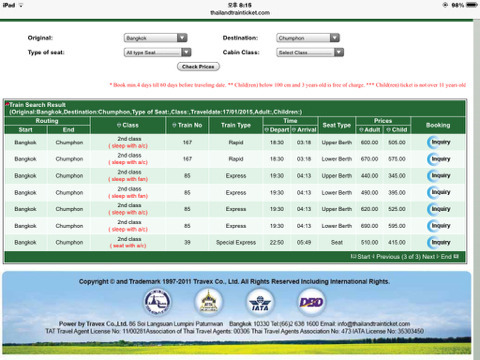Select the Seat Type column header
The width and height of the screenshot is (480, 360).
click(x=337, y=125)
